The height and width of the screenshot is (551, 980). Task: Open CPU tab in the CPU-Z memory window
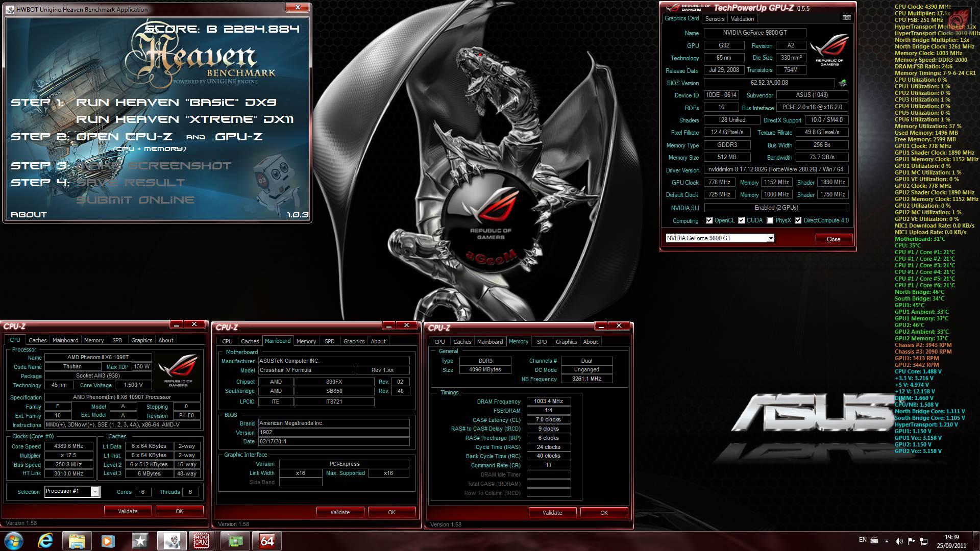tap(439, 342)
